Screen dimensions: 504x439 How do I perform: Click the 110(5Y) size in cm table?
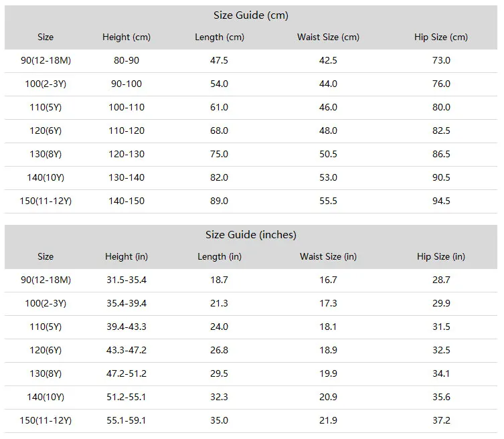[46, 107]
